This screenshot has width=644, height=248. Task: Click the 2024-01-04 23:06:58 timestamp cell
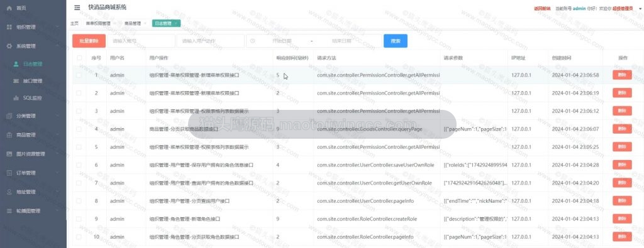pos(575,75)
